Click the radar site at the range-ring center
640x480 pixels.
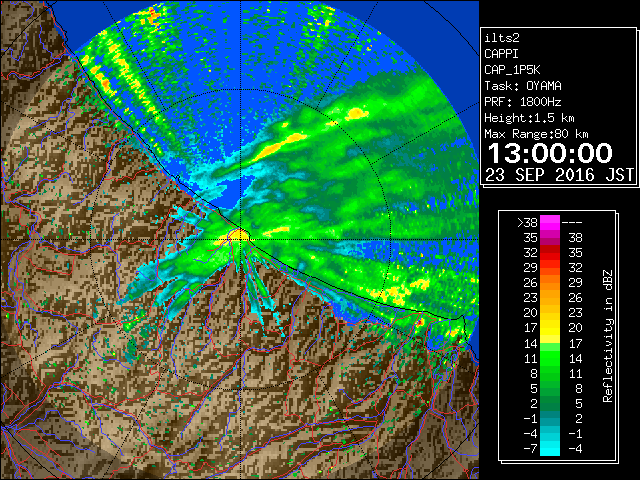click(x=240, y=239)
